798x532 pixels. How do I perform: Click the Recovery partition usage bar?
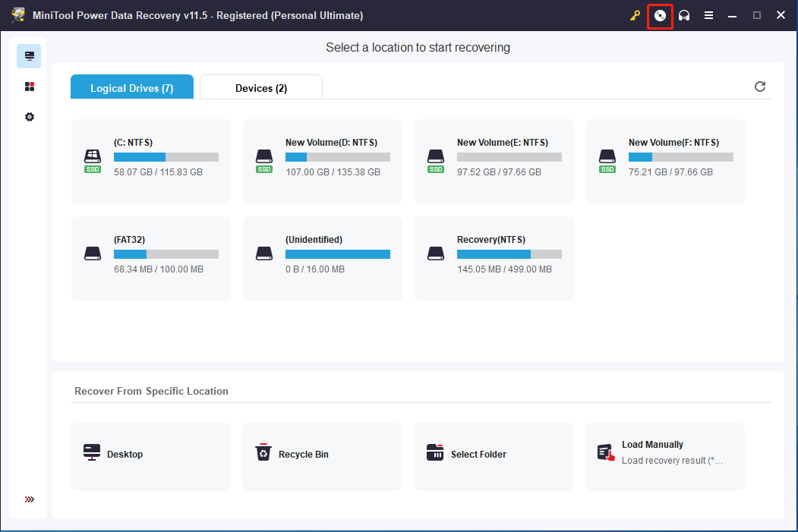[509, 254]
